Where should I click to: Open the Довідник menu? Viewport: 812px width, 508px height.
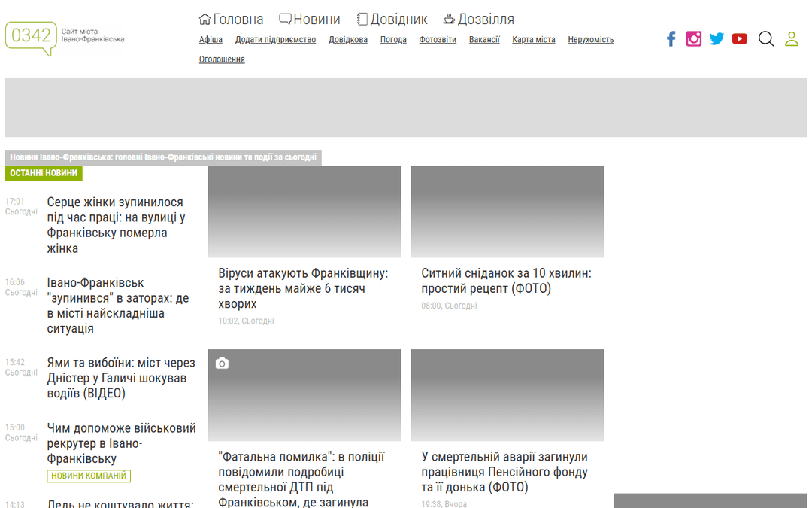(x=392, y=19)
